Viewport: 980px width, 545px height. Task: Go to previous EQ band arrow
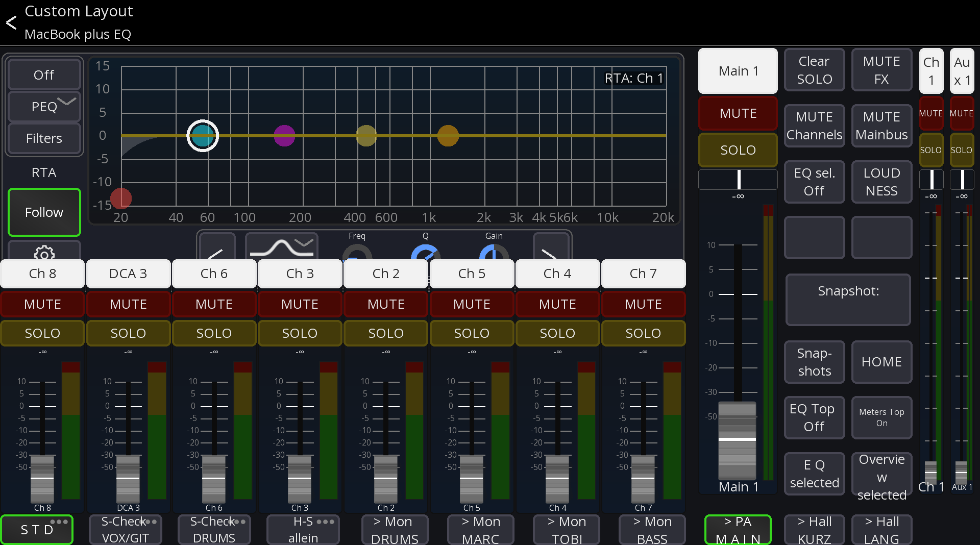pos(216,247)
